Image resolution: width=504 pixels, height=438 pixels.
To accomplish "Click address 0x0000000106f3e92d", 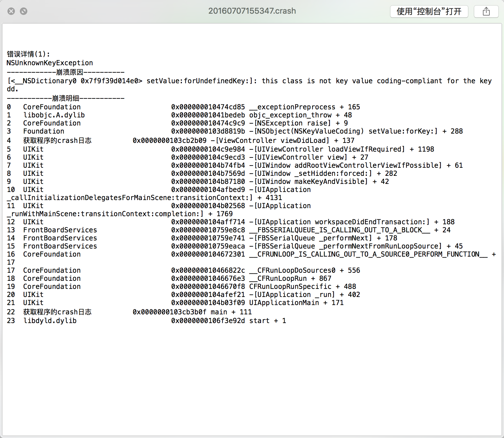I will click(x=208, y=321).
